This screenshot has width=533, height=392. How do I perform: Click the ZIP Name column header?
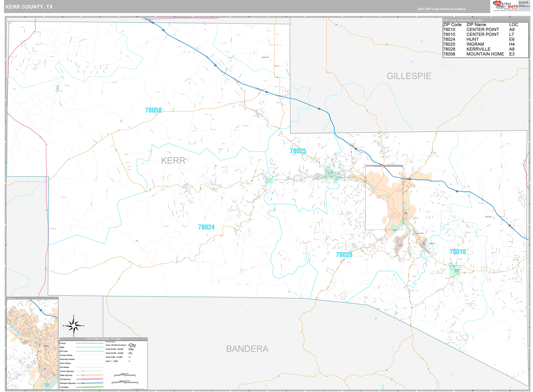(476, 25)
